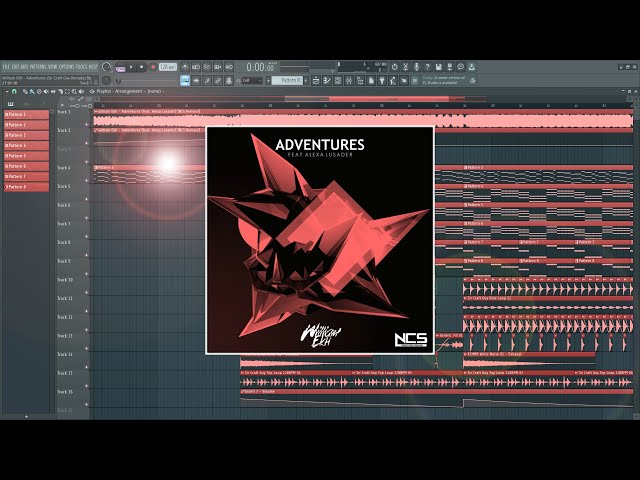
Task: Open the EDIT menu
Action: tap(16, 67)
